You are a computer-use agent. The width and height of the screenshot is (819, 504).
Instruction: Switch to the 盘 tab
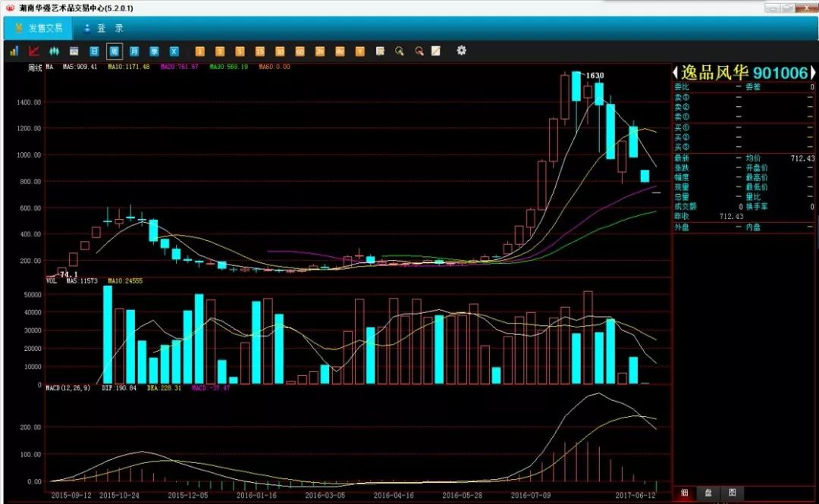[708, 493]
